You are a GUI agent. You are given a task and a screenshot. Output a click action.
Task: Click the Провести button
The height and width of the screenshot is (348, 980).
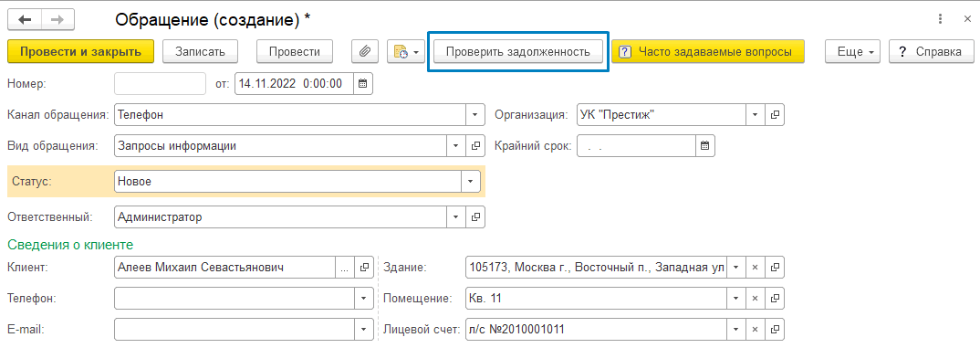295,52
